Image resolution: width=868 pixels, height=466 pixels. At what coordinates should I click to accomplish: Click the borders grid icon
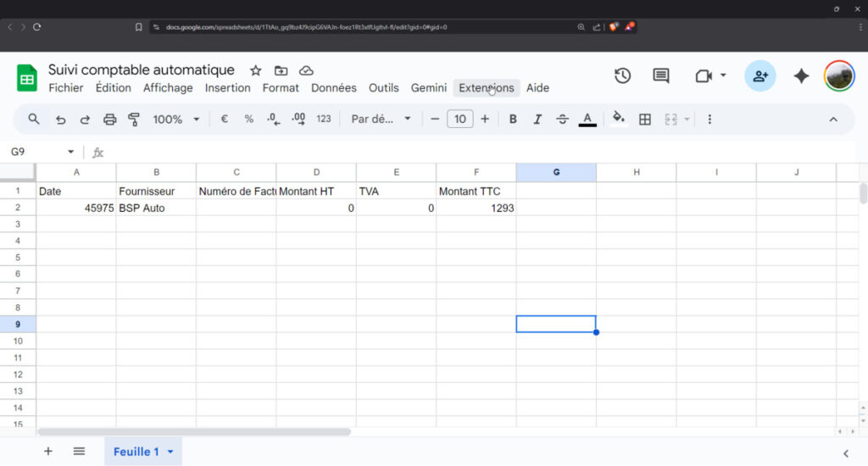(645, 119)
